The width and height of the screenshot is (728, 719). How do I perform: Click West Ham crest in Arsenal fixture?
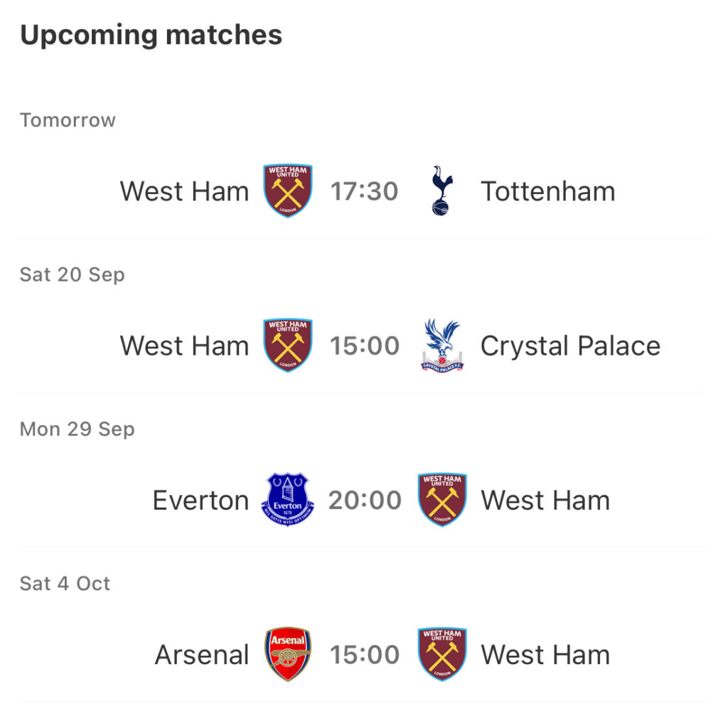click(x=442, y=654)
